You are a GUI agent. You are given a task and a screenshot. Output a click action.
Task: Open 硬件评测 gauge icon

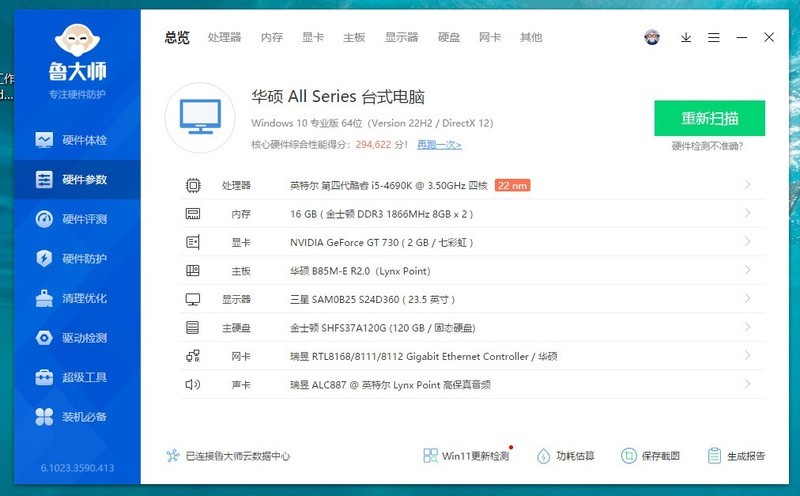pos(44,219)
